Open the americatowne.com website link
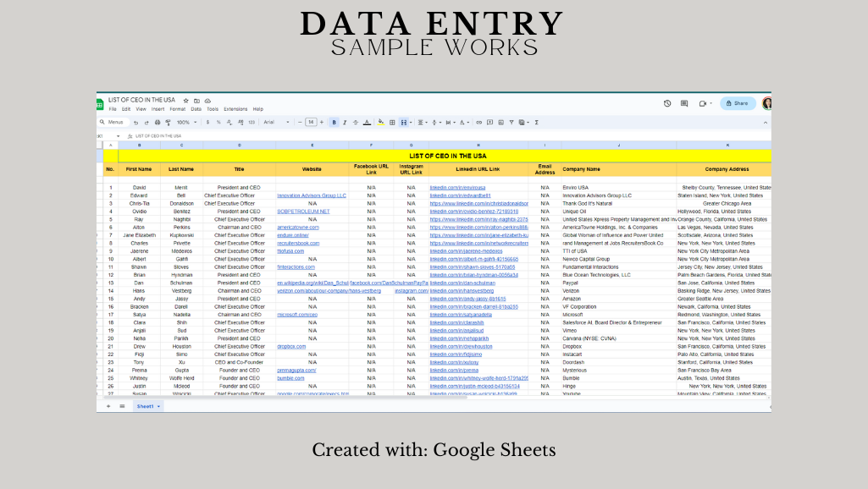868x489 pixels. tap(298, 228)
